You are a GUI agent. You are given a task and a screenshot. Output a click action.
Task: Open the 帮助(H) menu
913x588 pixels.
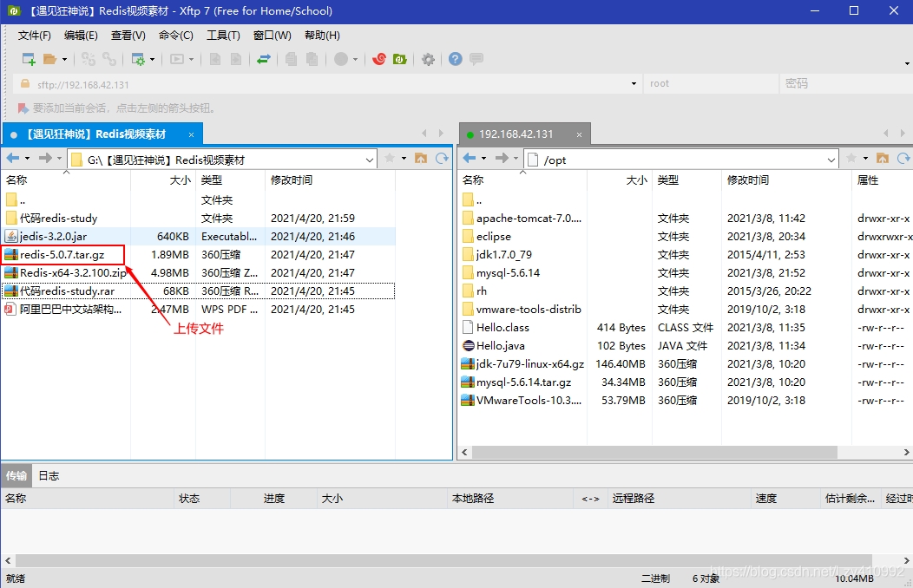[322, 36]
